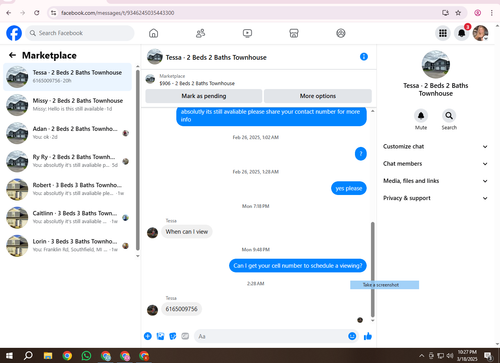Click the $906 - 2 Beds 2 Baths listing link
The height and width of the screenshot is (363, 500).
[x=197, y=83]
